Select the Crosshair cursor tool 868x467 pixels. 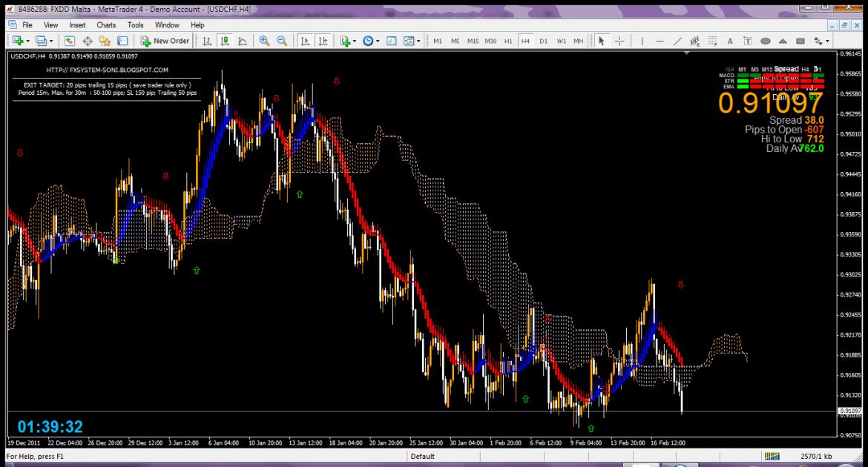[619, 41]
